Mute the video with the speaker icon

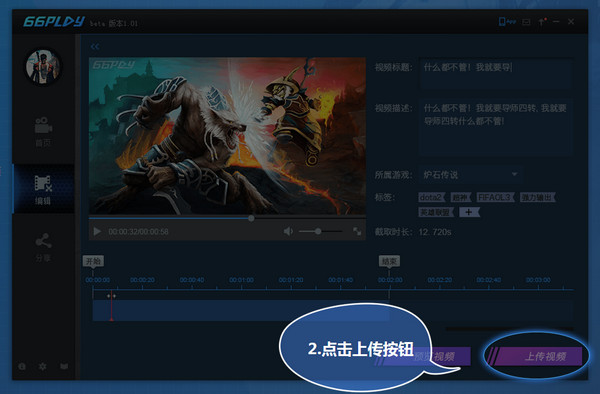click(x=288, y=231)
